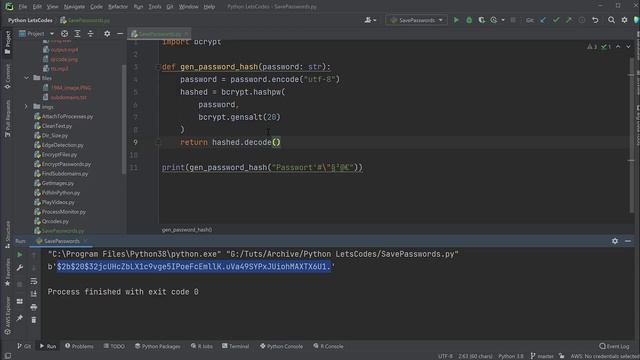Image resolution: width=640 pixels, height=360 pixels.
Task: Toggle the Favorites side panel
Action: tap(8, 272)
